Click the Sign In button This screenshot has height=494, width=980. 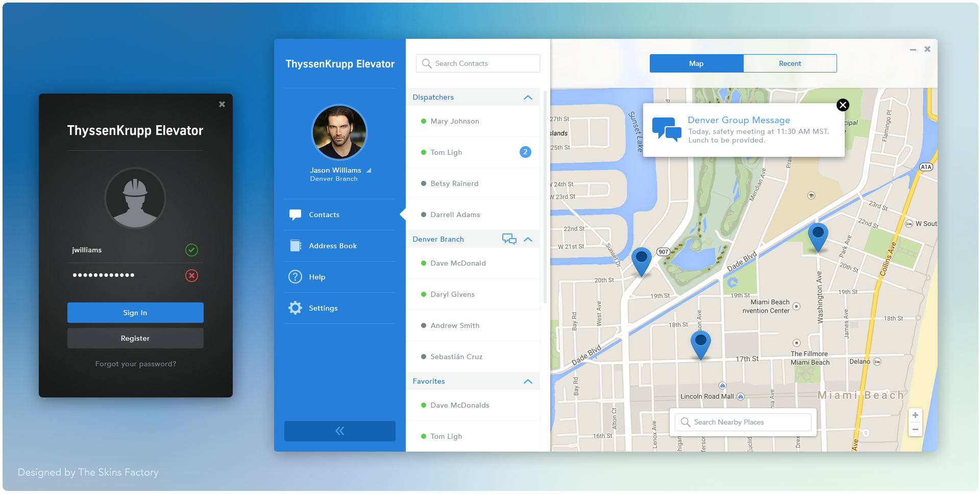click(x=135, y=313)
